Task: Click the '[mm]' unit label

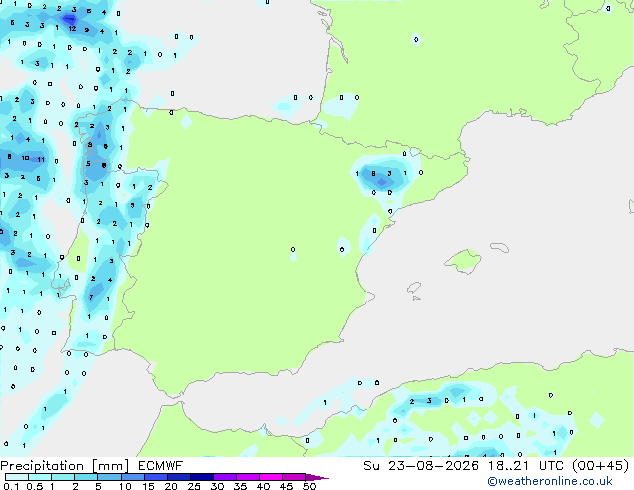Action: 111,466
